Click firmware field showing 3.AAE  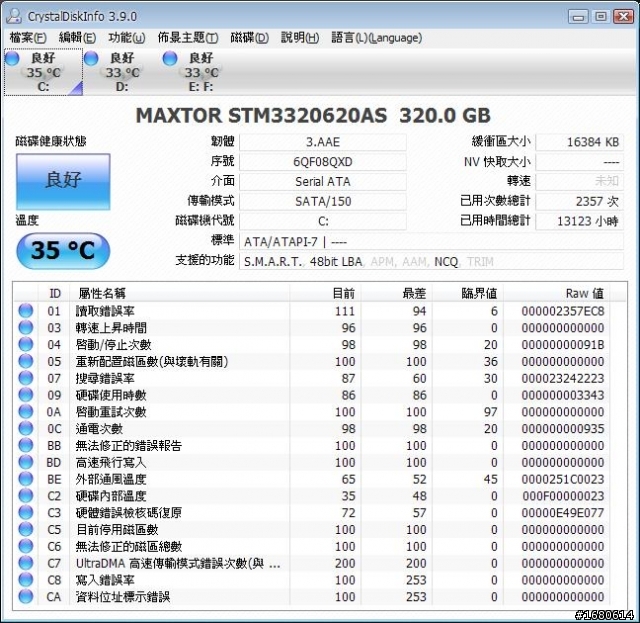coord(323,142)
